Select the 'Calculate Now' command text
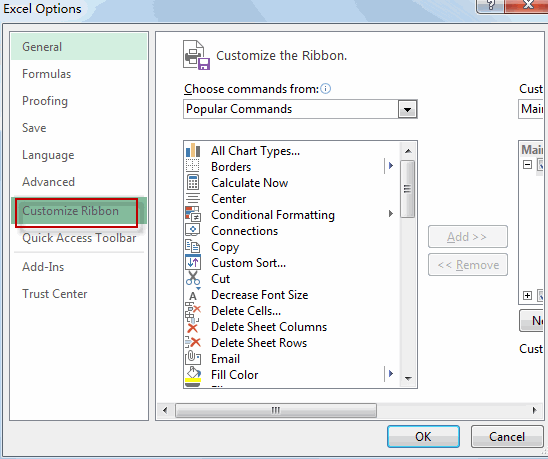This screenshot has width=548, height=459. (250, 183)
